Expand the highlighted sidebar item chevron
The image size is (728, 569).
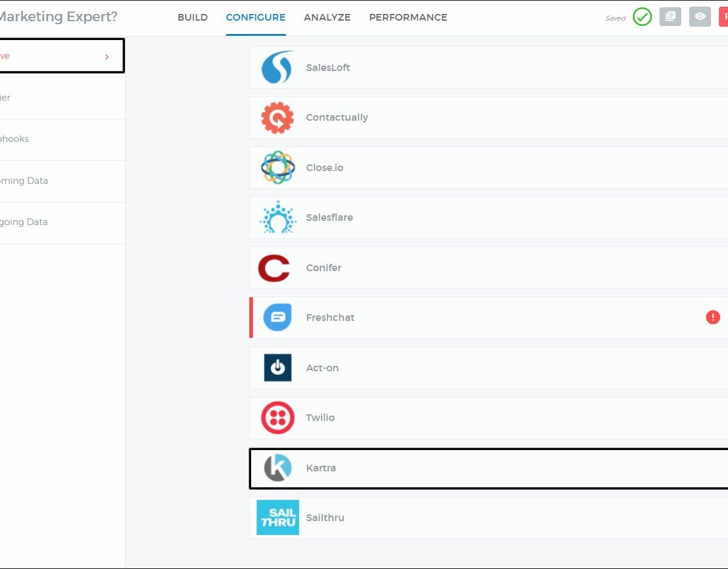[107, 56]
